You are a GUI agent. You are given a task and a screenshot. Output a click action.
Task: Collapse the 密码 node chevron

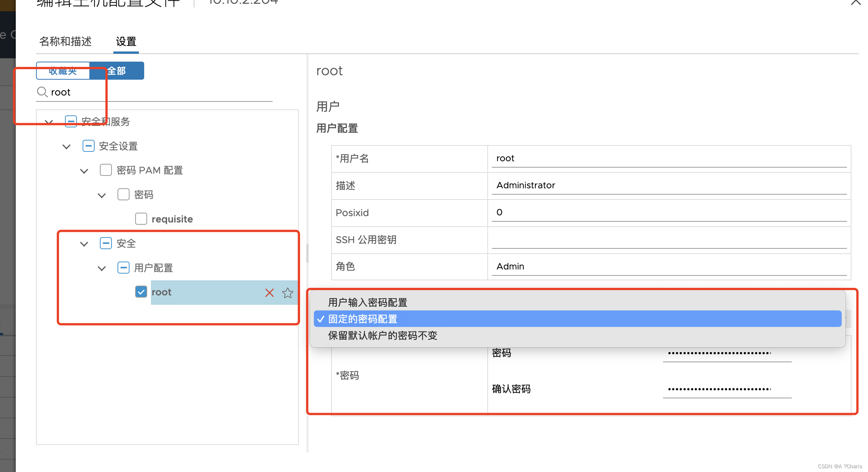(x=101, y=195)
